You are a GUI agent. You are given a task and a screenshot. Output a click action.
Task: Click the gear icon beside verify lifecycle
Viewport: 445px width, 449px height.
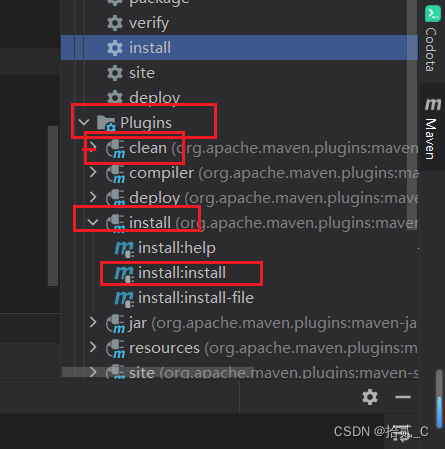click(115, 23)
